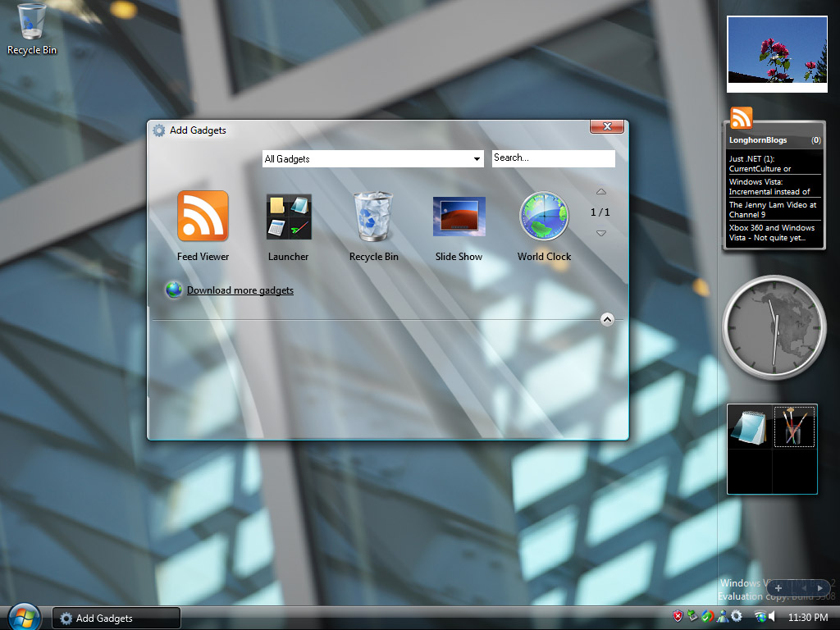The width and height of the screenshot is (840, 630).
Task: Click the sidebar gear tray icon
Action: [x=737, y=617]
